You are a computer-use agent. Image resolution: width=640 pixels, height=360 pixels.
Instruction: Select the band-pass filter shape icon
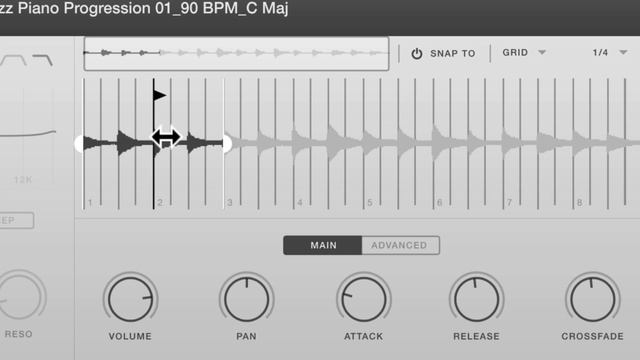(13, 60)
